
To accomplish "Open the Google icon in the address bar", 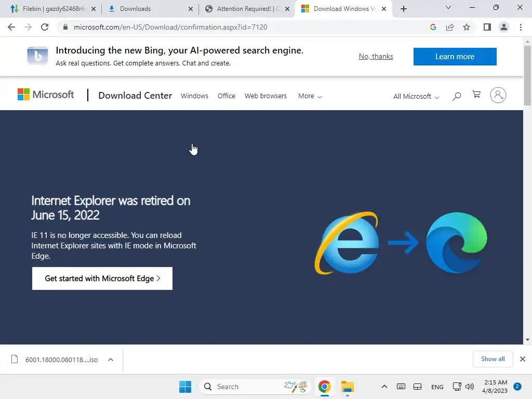I will 433,27.
